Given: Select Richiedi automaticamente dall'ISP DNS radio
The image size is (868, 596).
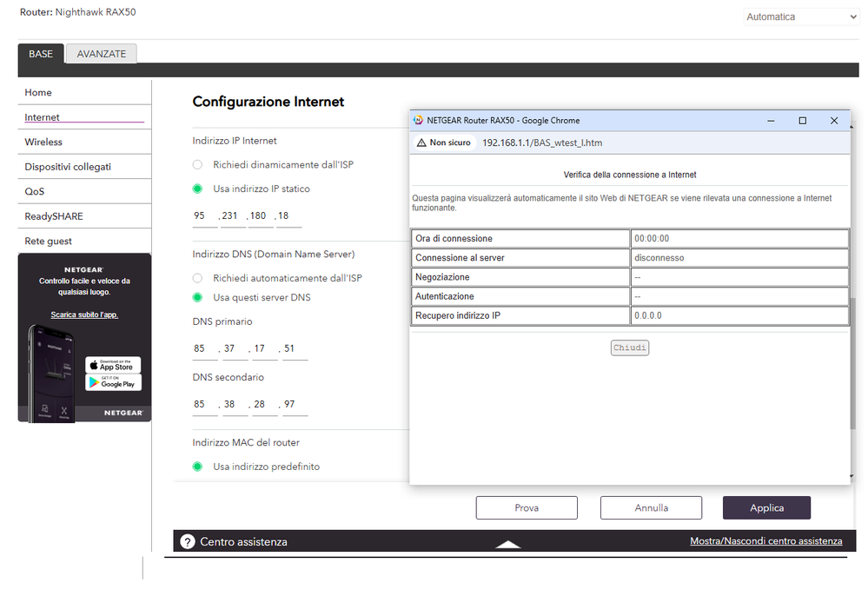Looking at the screenshot, I should (x=197, y=278).
